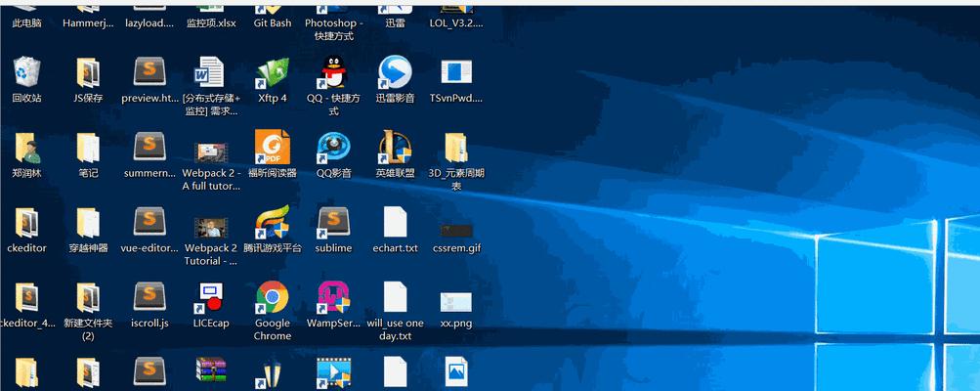
Task: Select the cssrem.gif file
Action: tap(456, 231)
